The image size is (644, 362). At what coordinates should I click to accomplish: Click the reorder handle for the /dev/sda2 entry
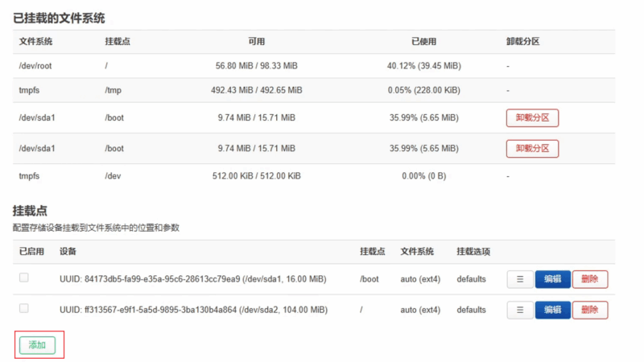pos(519,310)
